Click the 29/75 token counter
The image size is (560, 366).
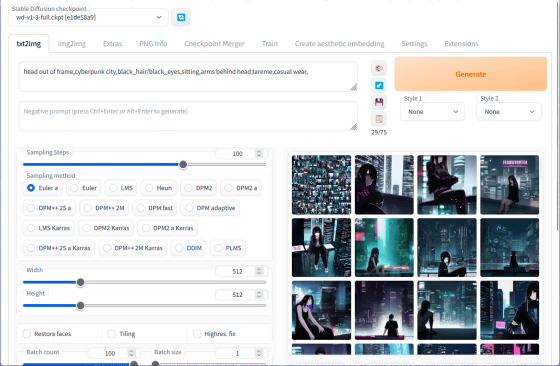tap(379, 132)
